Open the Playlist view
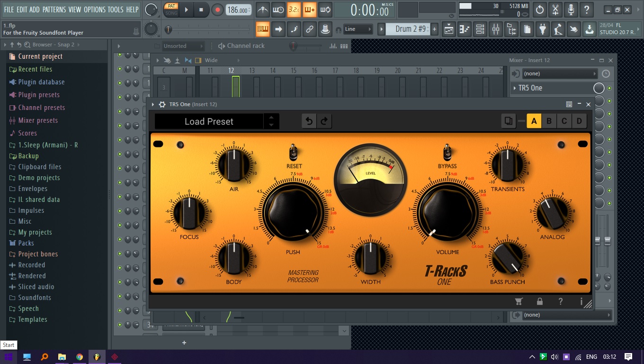644x364 pixels. [x=449, y=29]
